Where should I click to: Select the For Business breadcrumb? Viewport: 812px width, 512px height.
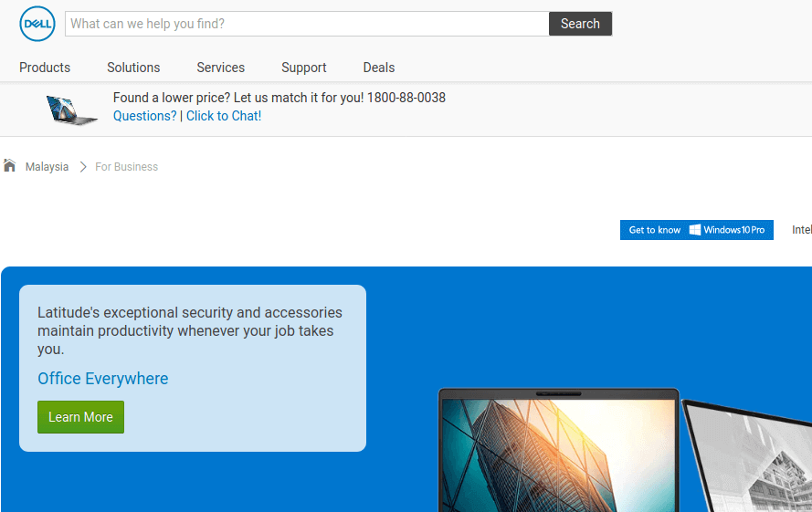(x=127, y=167)
